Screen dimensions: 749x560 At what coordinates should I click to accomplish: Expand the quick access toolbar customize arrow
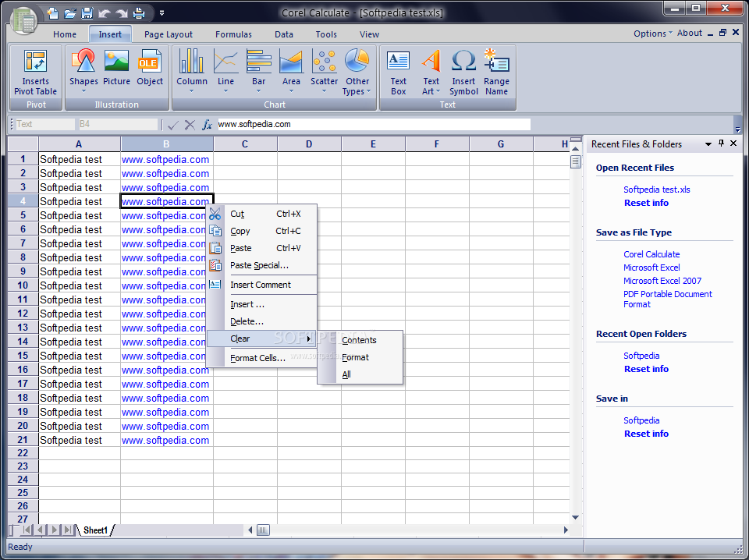tap(162, 13)
